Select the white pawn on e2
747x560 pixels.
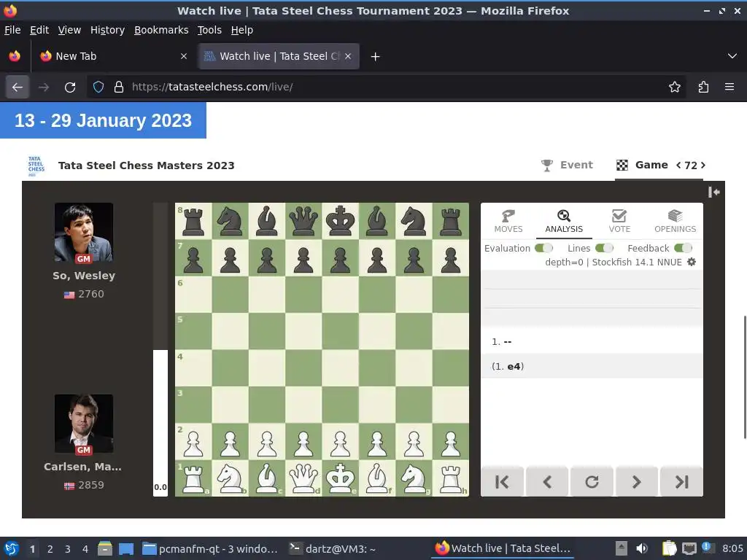pyautogui.click(x=340, y=441)
